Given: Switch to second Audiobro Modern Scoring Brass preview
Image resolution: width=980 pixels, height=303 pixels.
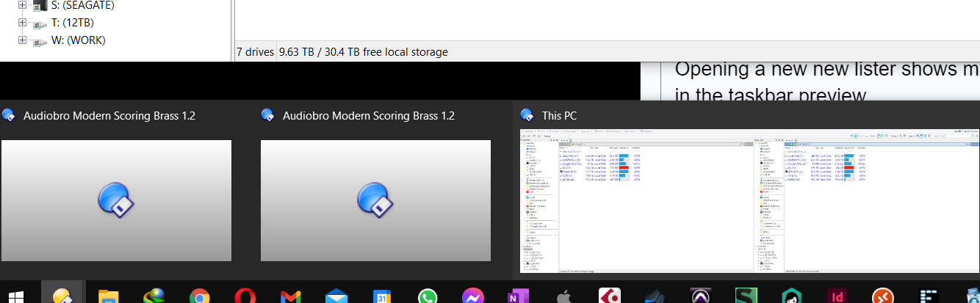Looking at the screenshot, I should [375, 200].
